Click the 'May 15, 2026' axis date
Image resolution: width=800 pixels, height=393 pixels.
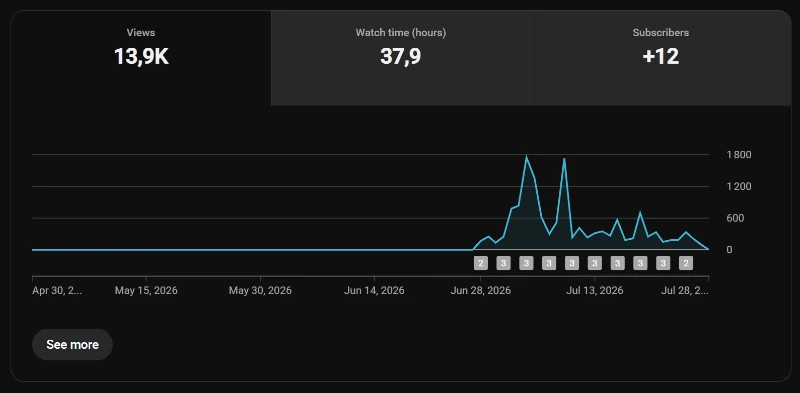pyautogui.click(x=146, y=290)
